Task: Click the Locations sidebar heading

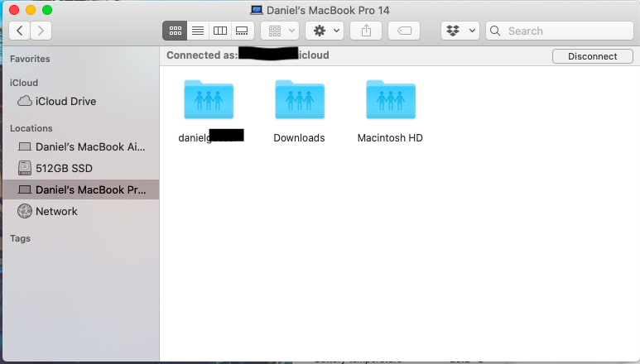Action: pyautogui.click(x=31, y=128)
